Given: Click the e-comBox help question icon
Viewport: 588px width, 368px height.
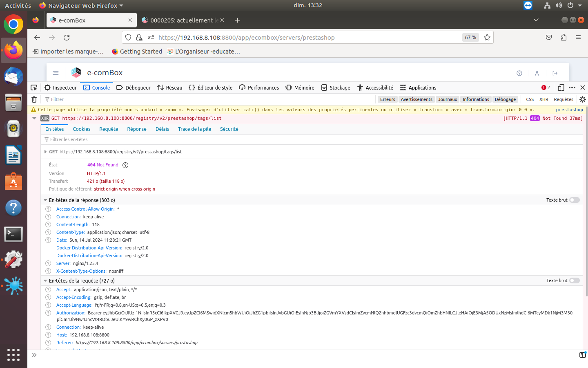Looking at the screenshot, I should coord(519,73).
